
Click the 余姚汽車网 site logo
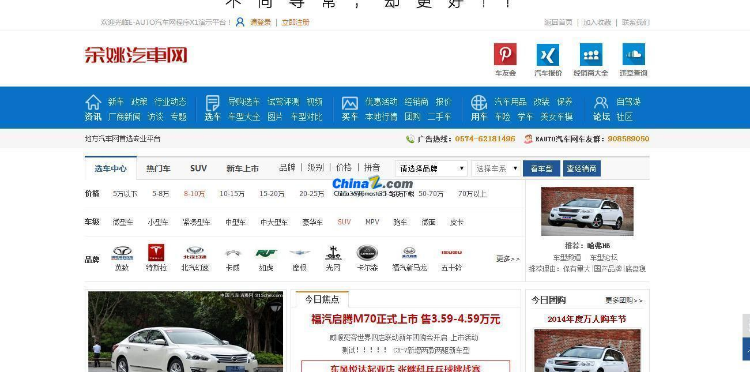click(136, 55)
